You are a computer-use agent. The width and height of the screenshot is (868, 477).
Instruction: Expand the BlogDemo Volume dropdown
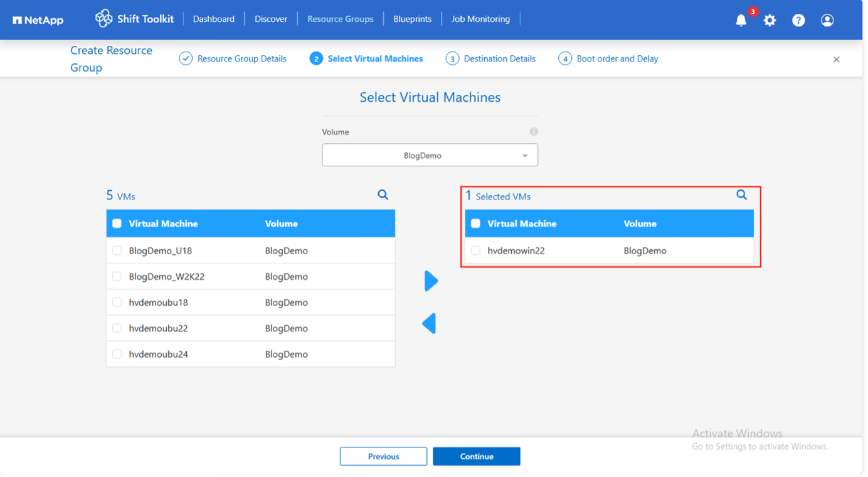click(x=430, y=156)
